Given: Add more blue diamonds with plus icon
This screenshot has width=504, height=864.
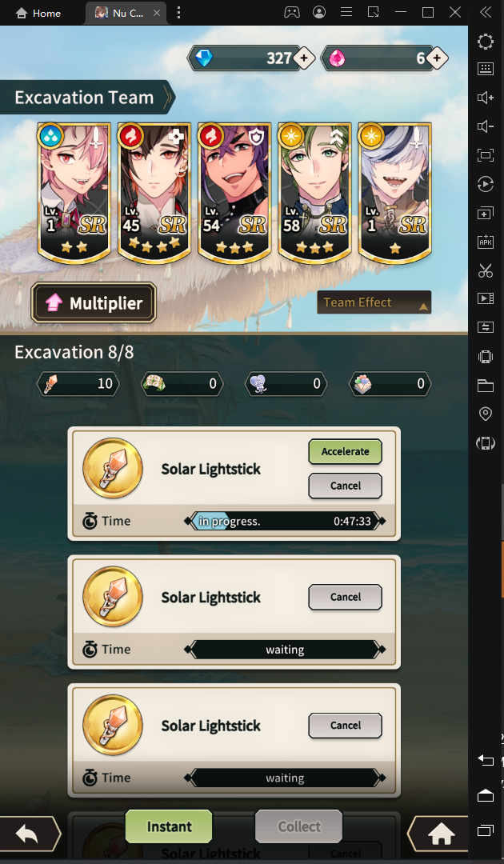Looking at the screenshot, I should [x=304, y=58].
